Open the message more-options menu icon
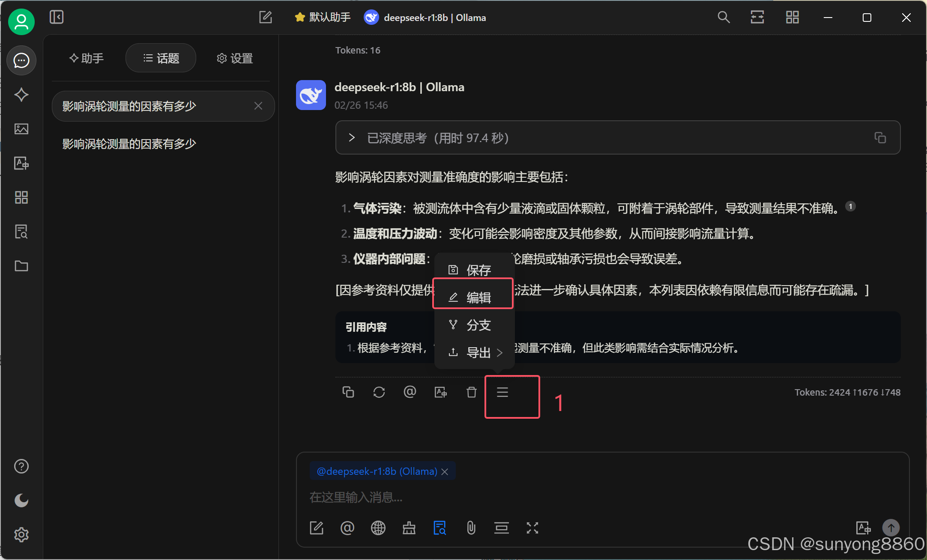Screen dimensions: 927x560 502,392
